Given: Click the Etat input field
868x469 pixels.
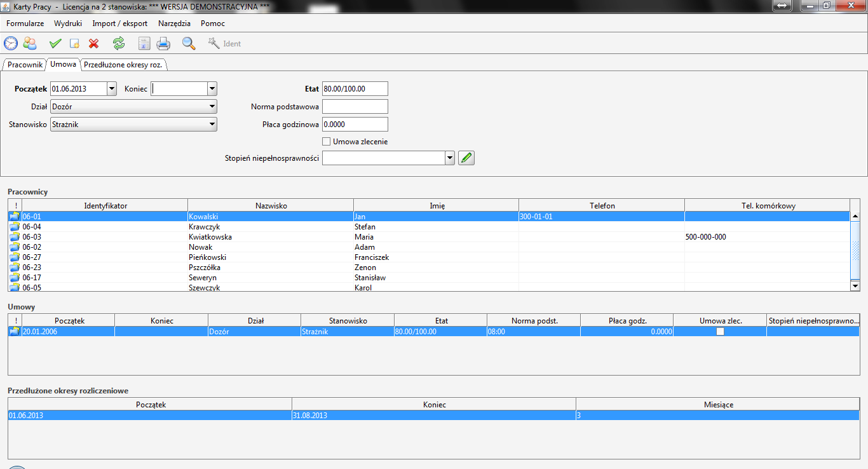Looking at the screenshot, I should click(x=355, y=89).
